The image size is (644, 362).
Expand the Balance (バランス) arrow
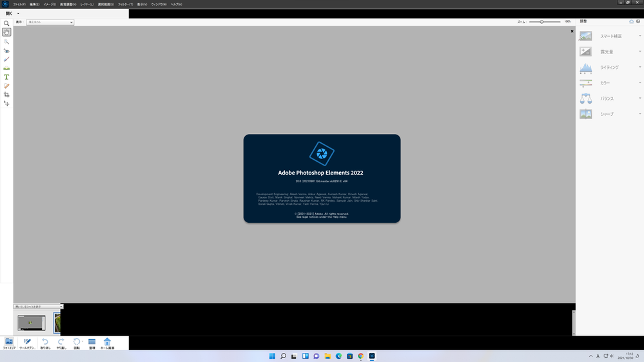[x=639, y=99]
